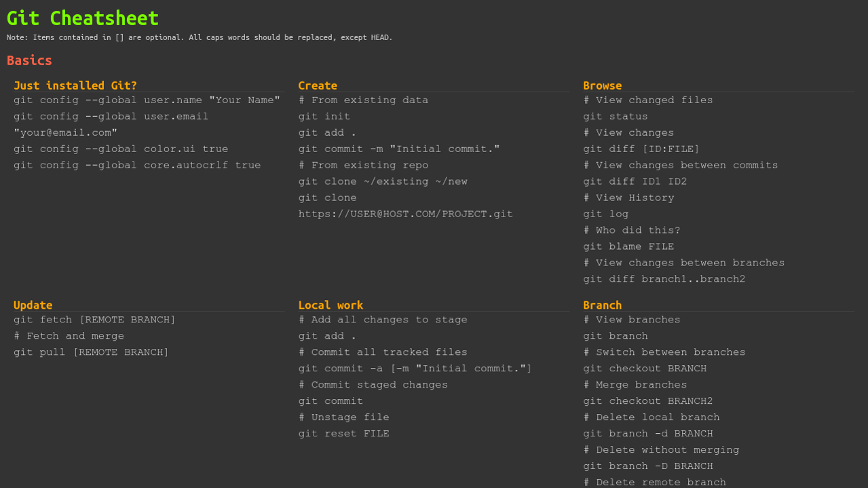Click the Browse section heading
This screenshot has width=868, height=488.
click(x=602, y=86)
